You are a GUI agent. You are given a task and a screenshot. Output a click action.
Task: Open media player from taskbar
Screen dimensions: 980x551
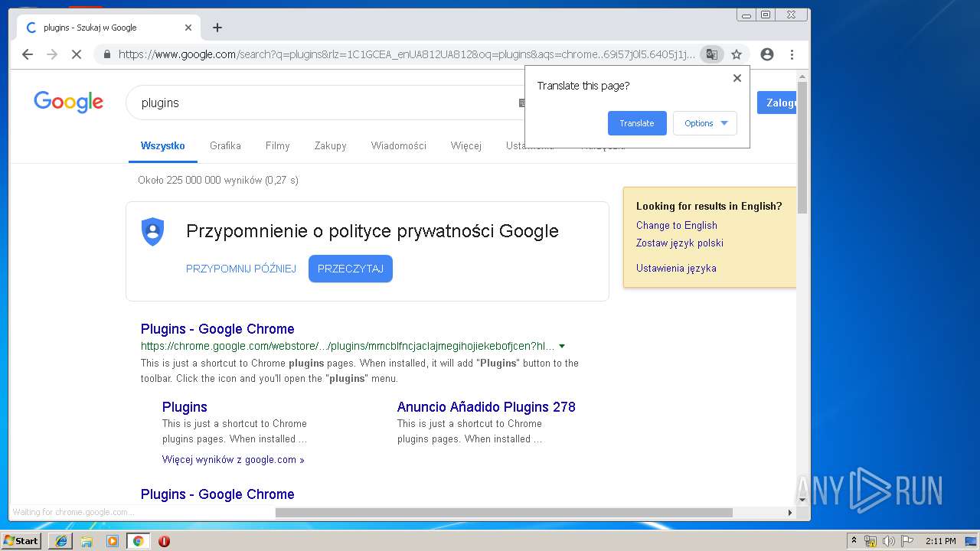[113, 541]
